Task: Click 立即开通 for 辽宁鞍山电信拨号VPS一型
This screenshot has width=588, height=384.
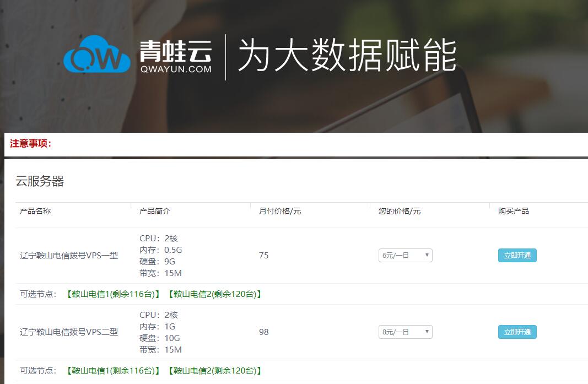Action: click(x=517, y=255)
